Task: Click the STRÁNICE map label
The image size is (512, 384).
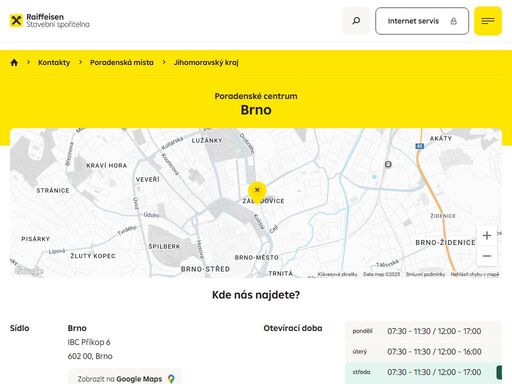Action: tap(53, 190)
